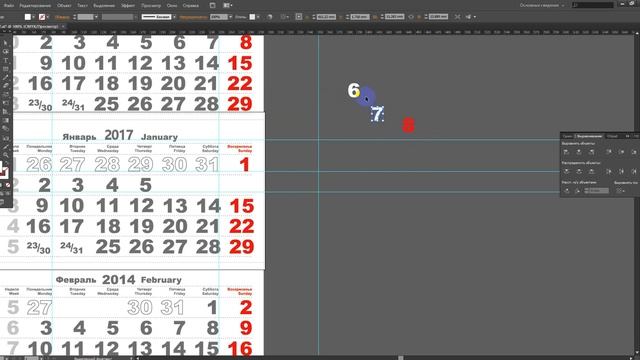Click Horizontal Align Center in Align panel

click(x=579, y=152)
